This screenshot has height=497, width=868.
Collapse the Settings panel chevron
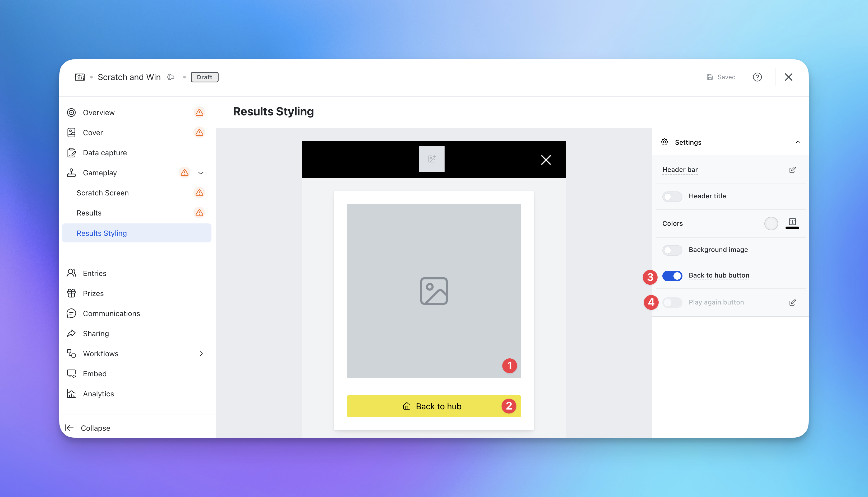[798, 142]
